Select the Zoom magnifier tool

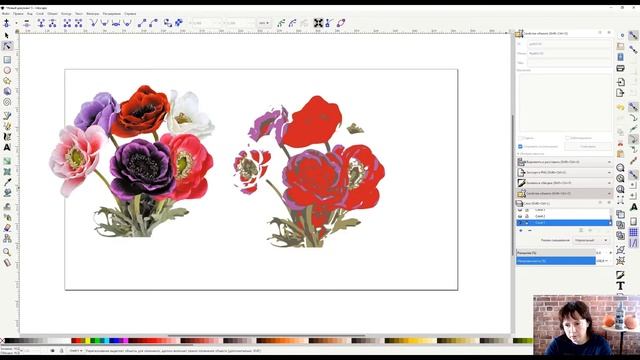pyautogui.click(x=7, y=252)
